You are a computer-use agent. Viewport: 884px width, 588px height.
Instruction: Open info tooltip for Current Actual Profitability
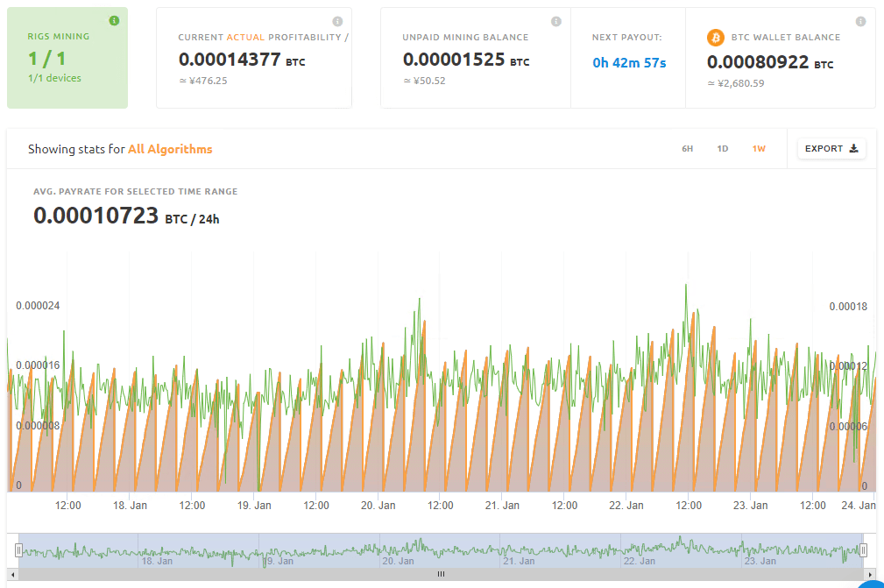click(x=337, y=21)
